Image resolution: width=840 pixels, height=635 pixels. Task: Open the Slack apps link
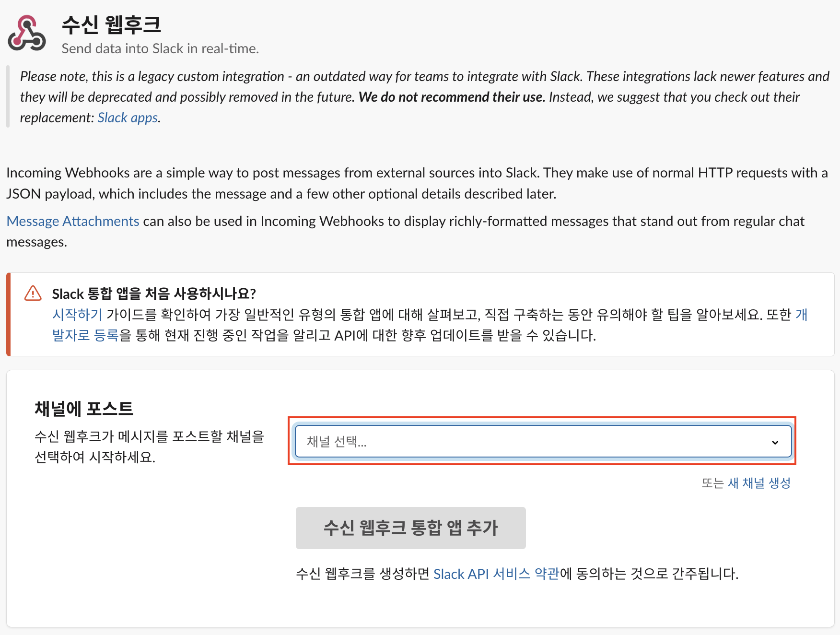tap(128, 118)
